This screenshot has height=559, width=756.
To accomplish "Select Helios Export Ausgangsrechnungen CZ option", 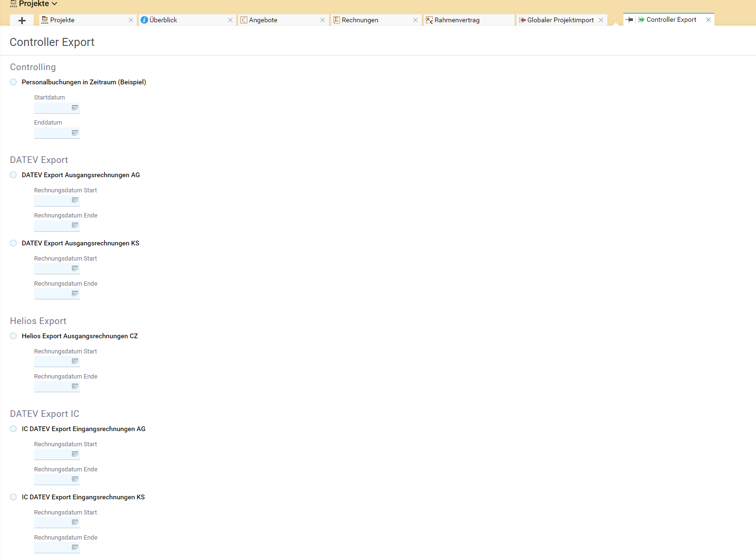I will point(13,336).
